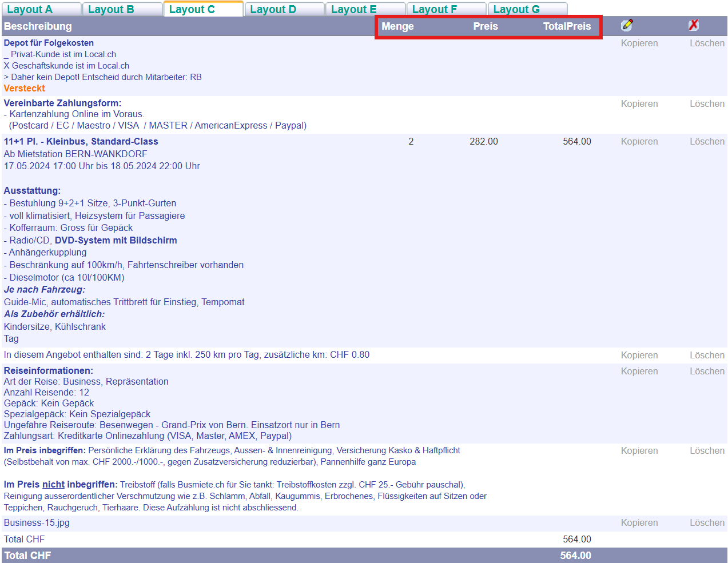The image size is (728, 563).
Task: Go to the Layout F tab
Action: (447, 9)
